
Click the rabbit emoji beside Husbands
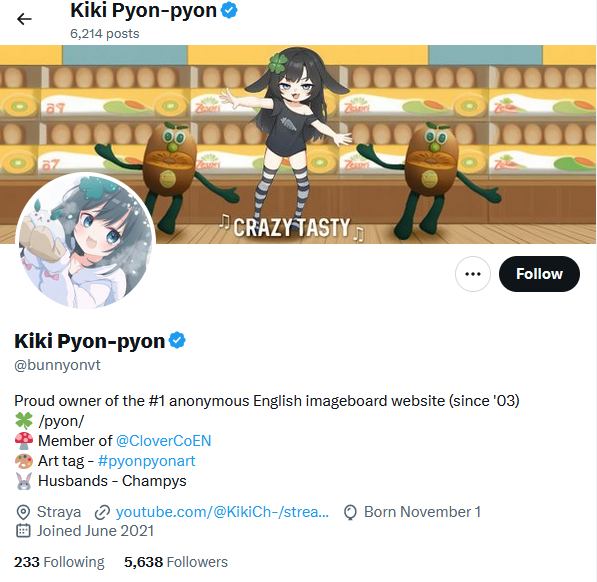pos(24,481)
